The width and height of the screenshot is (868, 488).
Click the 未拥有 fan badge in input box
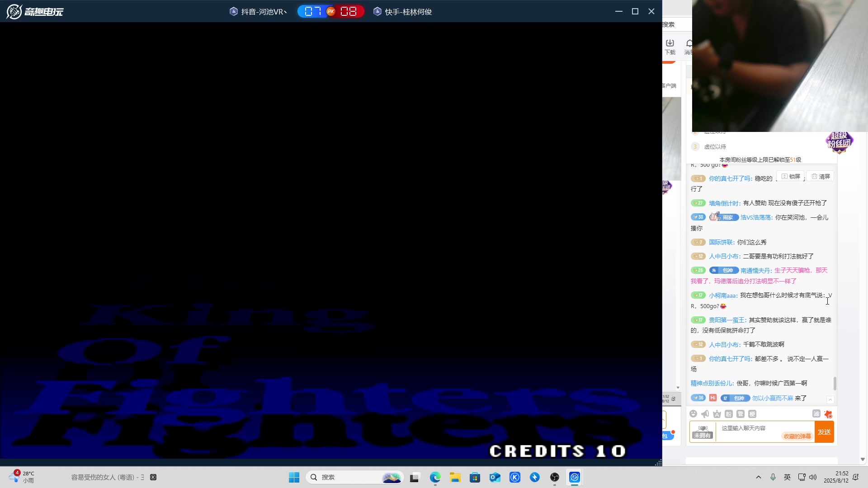pos(703,432)
